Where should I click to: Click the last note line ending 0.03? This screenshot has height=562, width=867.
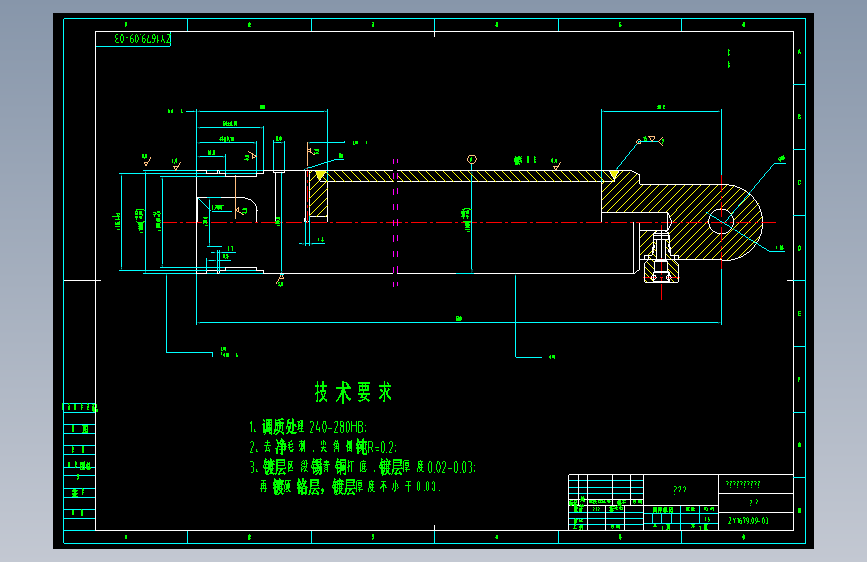(x=350, y=487)
